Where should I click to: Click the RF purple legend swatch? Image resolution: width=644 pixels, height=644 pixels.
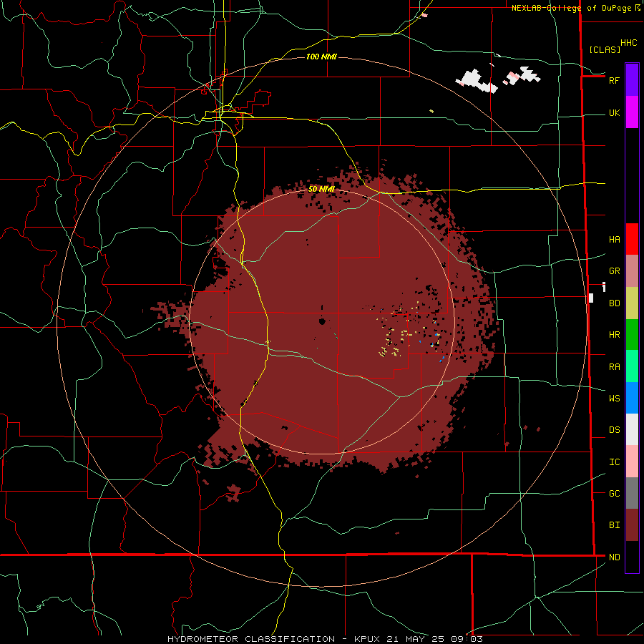click(632, 80)
